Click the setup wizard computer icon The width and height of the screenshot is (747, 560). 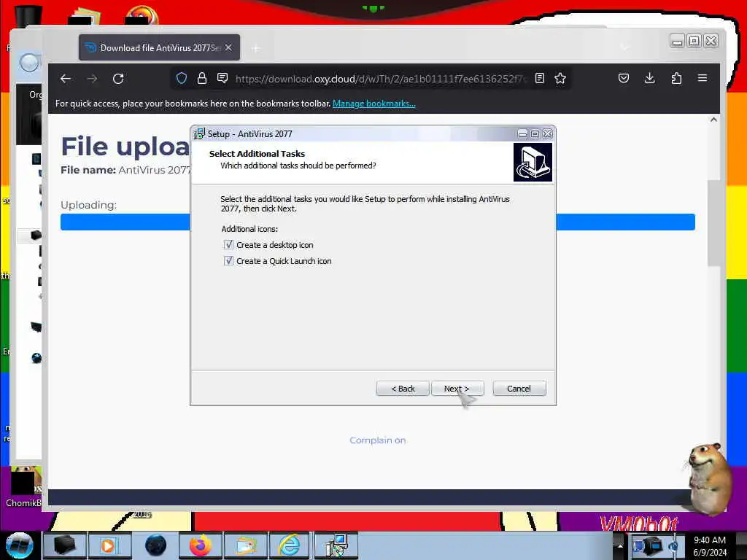pos(533,163)
